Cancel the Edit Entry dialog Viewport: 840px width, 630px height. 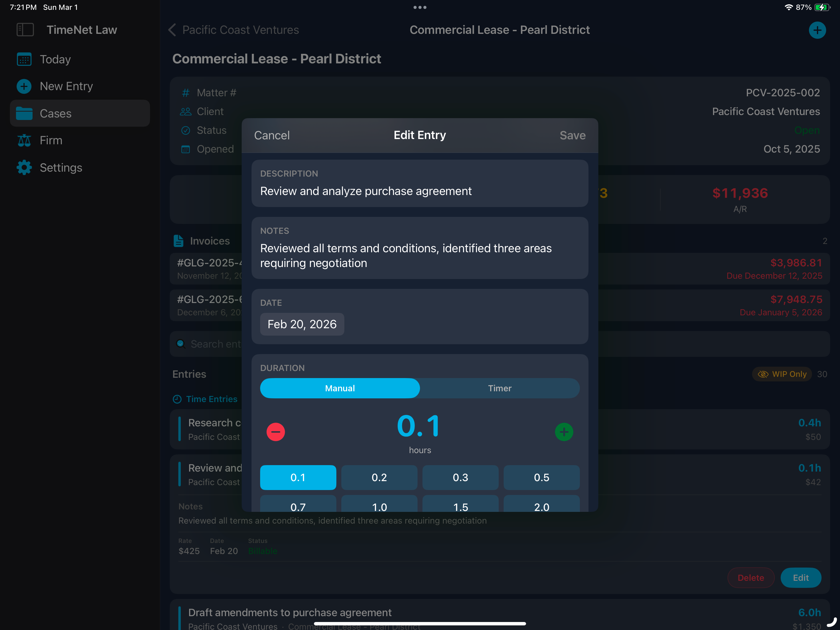click(x=272, y=135)
